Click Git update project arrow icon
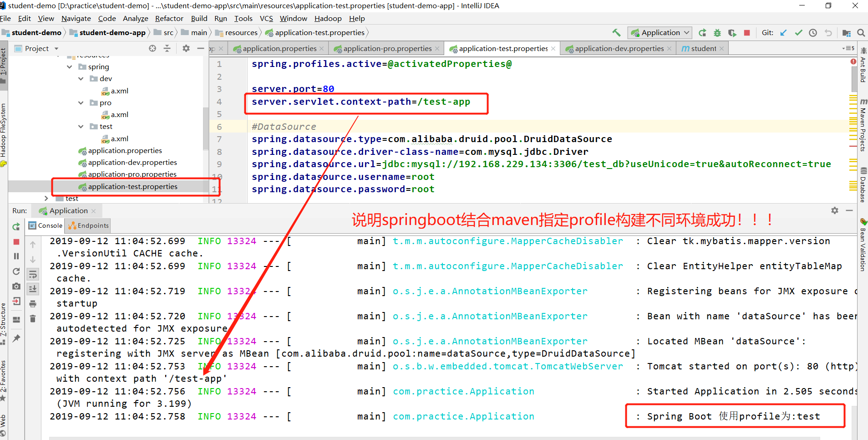Image resolution: width=868 pixels, height=440 pixels. (783, 33)
